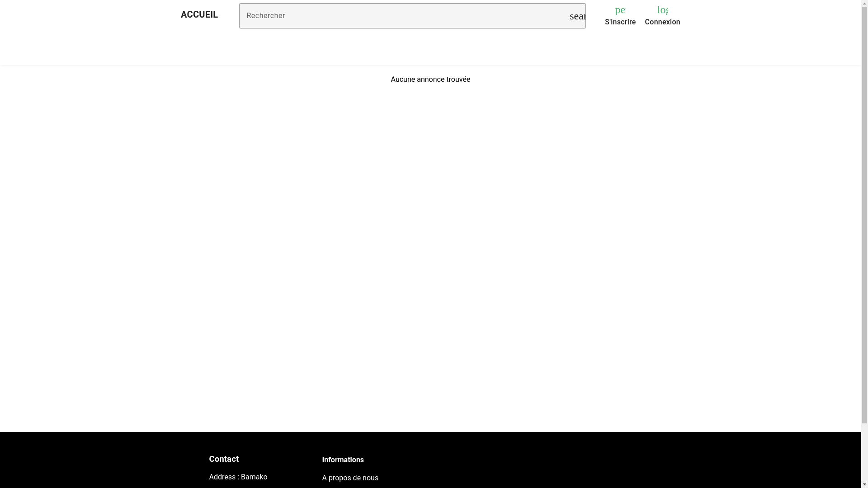Open the S'inscrire registration link
868x488 pixels.
click(620, 22)
